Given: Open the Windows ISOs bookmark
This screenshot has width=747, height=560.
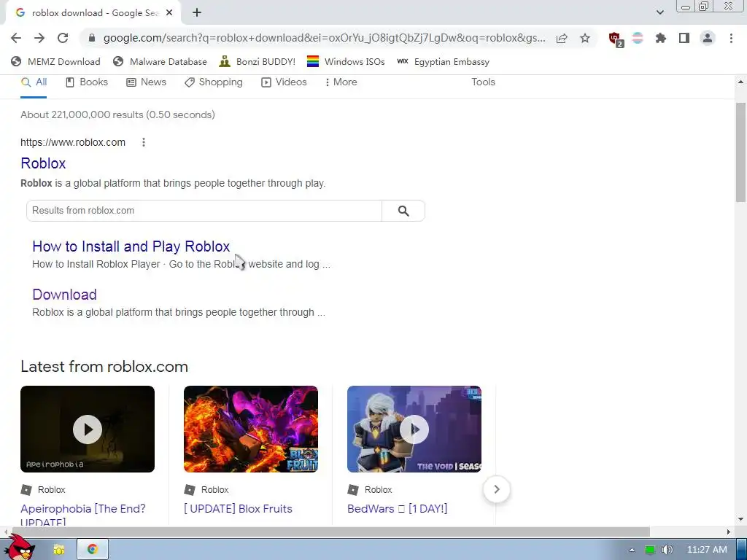Looking at the screenshot, I should tap(346, 61).
